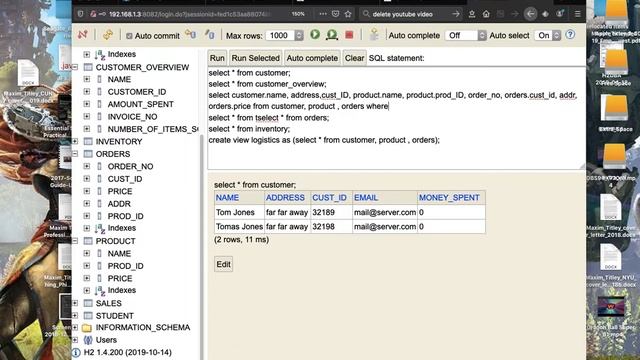
Task: Click the Commit toolbar icon
Action: click(210, 35)
